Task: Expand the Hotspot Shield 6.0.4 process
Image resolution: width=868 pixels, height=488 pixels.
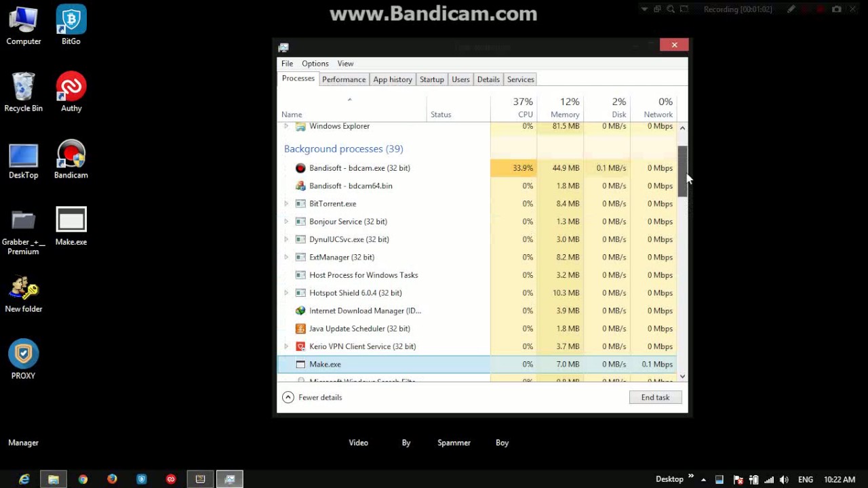Action: 285,293
